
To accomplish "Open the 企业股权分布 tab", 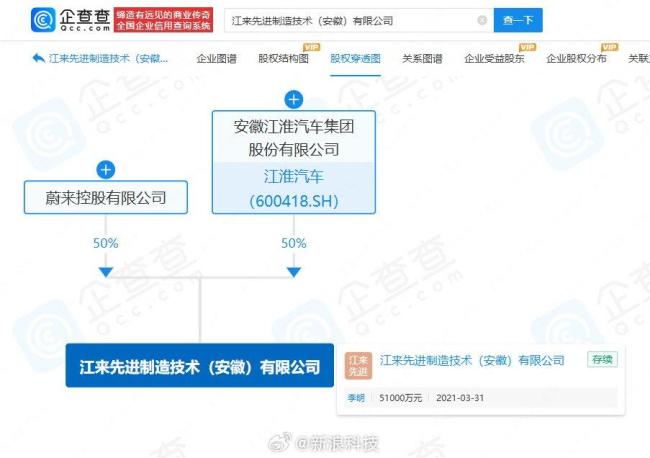I will [x=576, y=58].
